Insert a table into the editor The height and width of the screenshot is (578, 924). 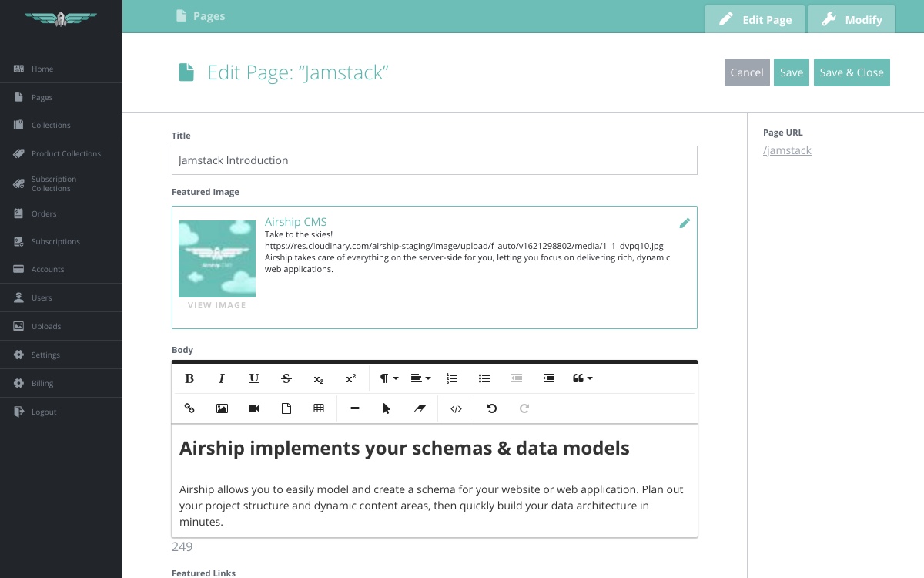tap(319, 408)
